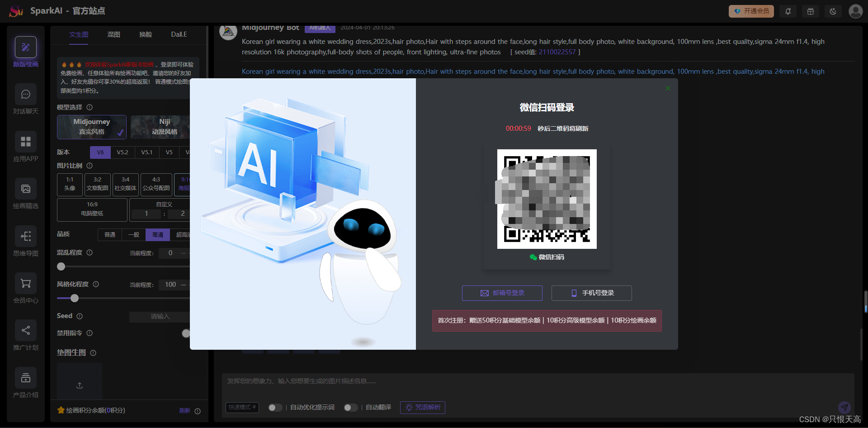Choose 4:3 公众号配图 aspect ratio
Viewport: 868px width, 428px height.
tap(156, 185)
